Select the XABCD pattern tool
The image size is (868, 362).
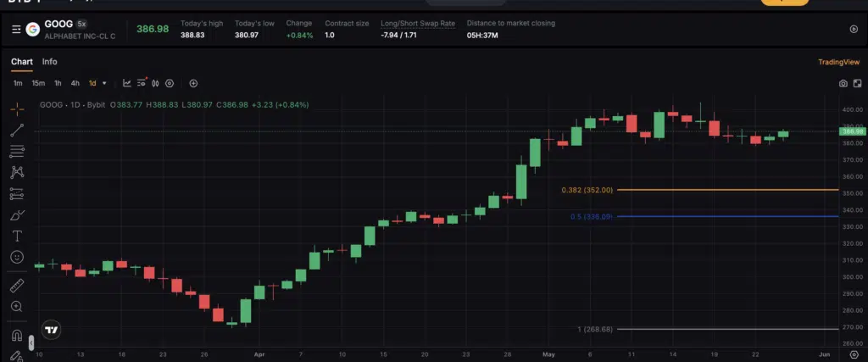[x=17, y=172]
